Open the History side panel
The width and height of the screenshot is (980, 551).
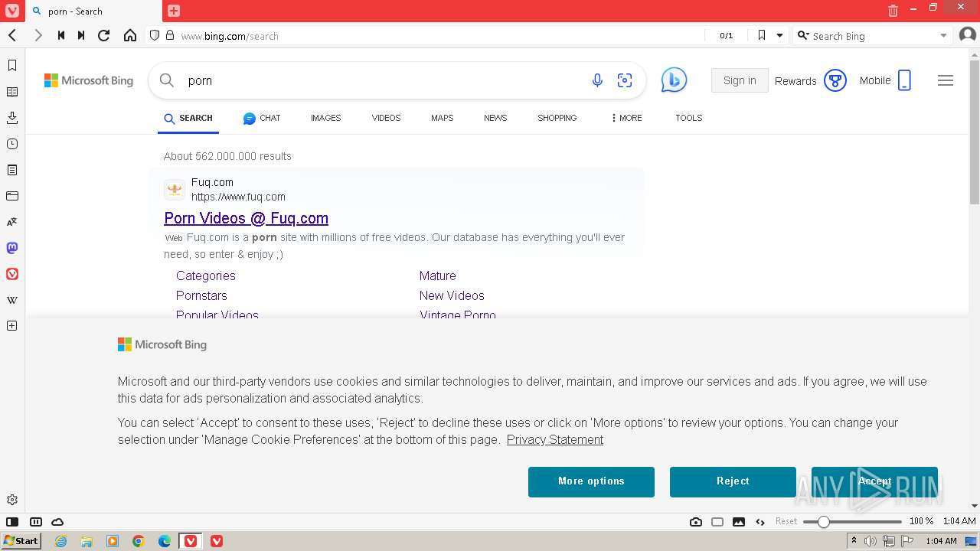click(12, 144)
